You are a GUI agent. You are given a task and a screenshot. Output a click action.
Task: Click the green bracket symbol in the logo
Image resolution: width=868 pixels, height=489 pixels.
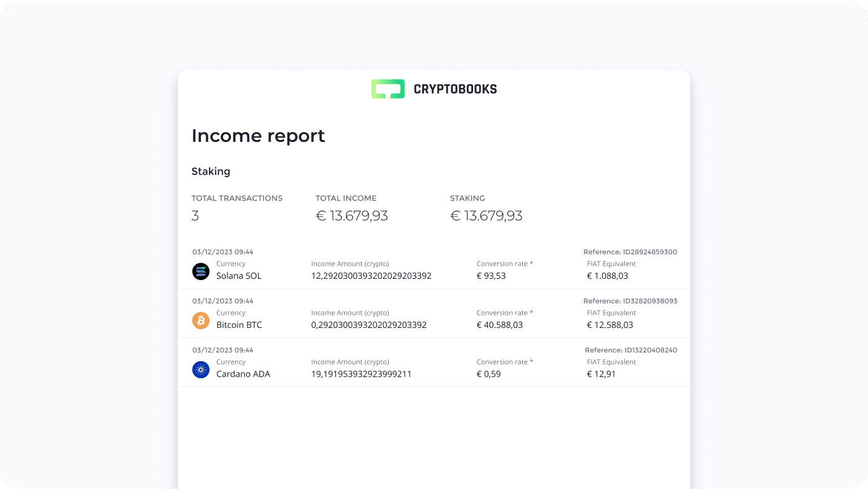coord(387,89)
